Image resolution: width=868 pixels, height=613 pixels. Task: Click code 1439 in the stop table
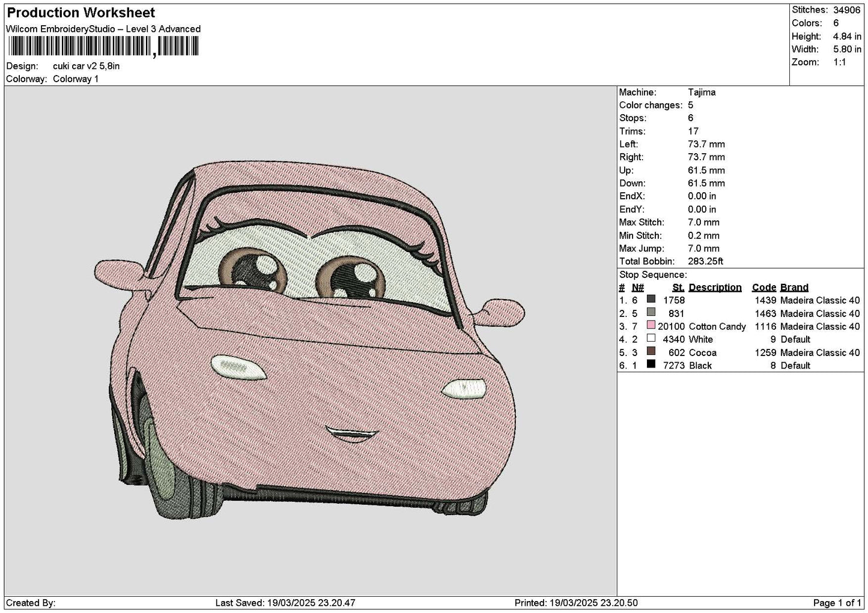[x=765, y=300]
